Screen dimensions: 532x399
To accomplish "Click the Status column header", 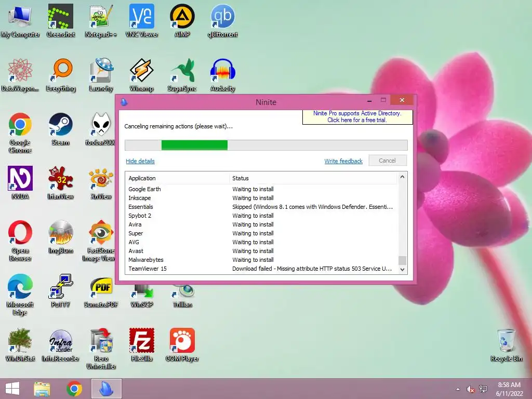I will pos(313,178).
